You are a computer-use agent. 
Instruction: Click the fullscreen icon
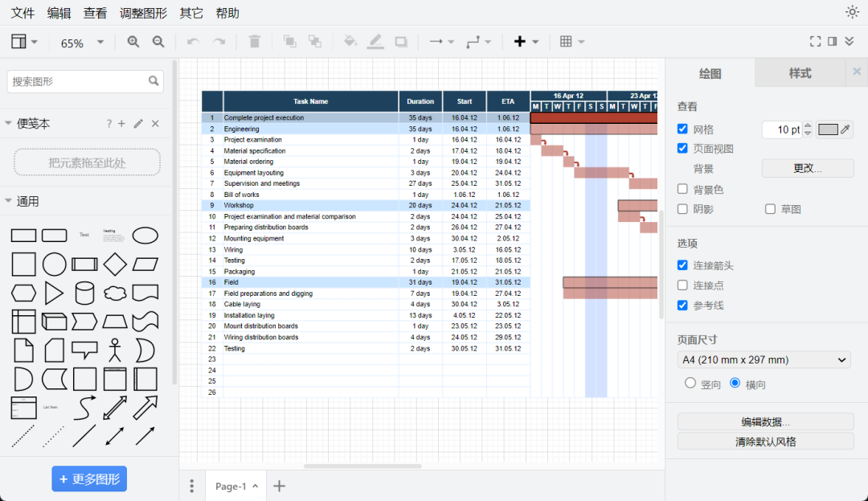(815, 42)
